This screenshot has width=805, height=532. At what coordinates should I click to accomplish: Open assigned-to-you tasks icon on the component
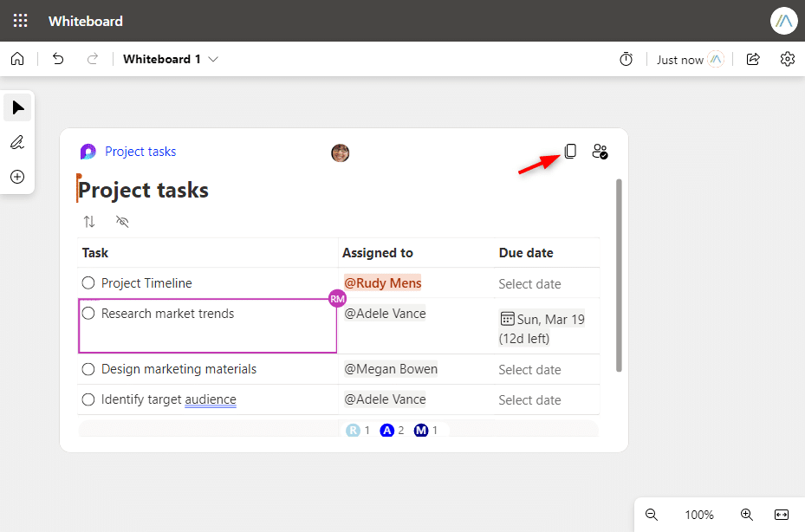click(x=600, y=151)
